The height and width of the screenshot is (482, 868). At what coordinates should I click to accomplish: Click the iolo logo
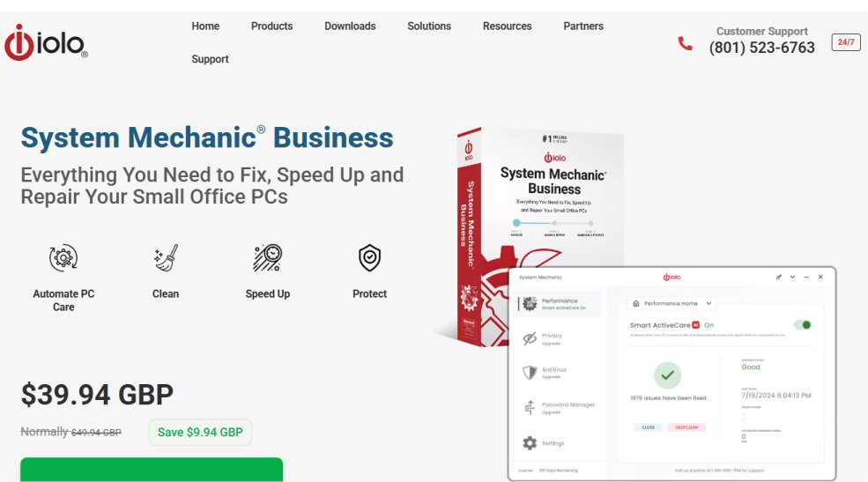tap(46, 42)
